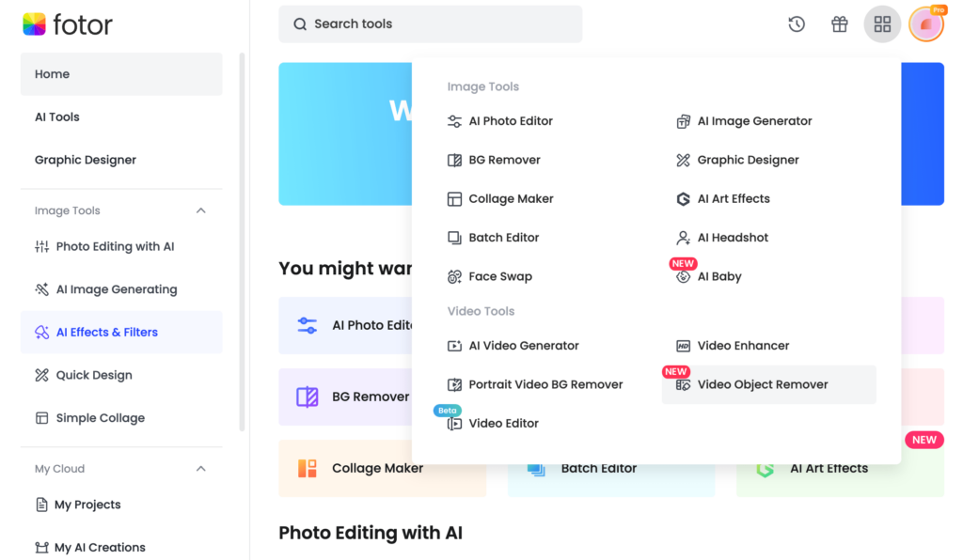This screenshot has width=963, height=560.
Task: Choose Face Swap from Image Tools
Action: tap(499, 277)
